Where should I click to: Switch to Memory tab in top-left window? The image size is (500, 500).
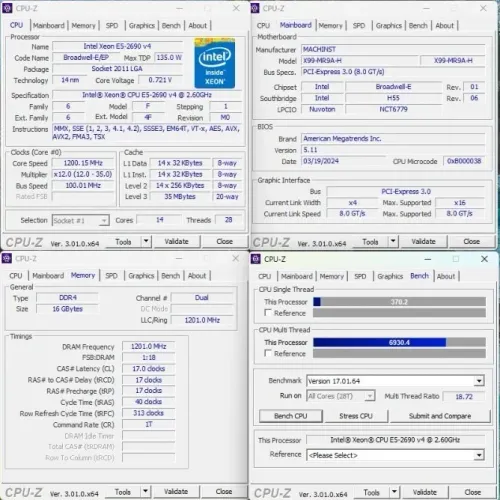point(83,25)
